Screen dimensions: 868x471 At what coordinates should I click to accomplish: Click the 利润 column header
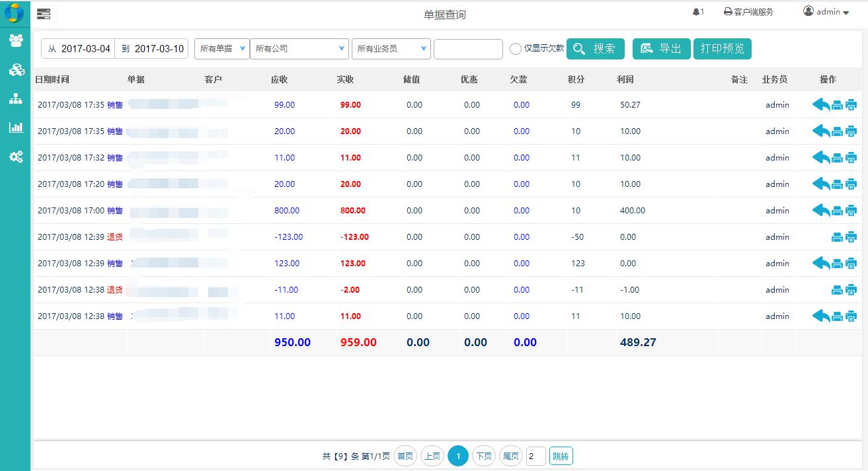625,79
